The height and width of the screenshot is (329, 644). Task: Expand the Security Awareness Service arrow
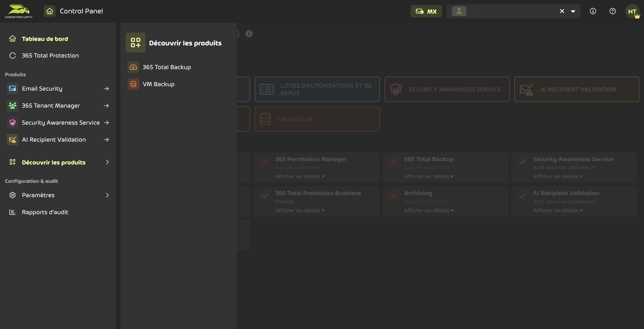(106, 122)
